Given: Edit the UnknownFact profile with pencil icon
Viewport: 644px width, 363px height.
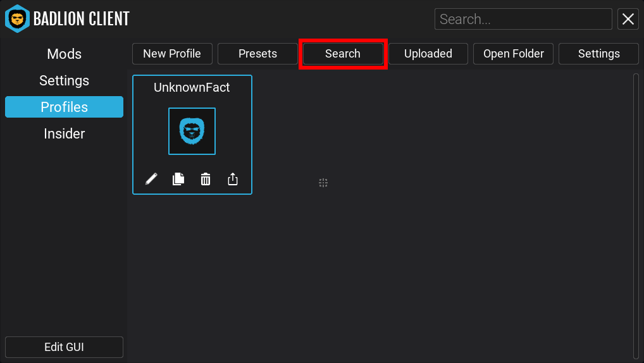Looking at the screenshot, I should point(151,179).
